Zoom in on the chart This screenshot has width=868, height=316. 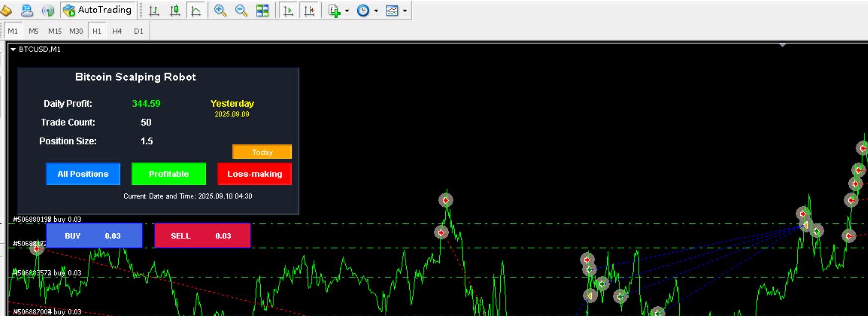pyautogui.click(x=220, y=10)
